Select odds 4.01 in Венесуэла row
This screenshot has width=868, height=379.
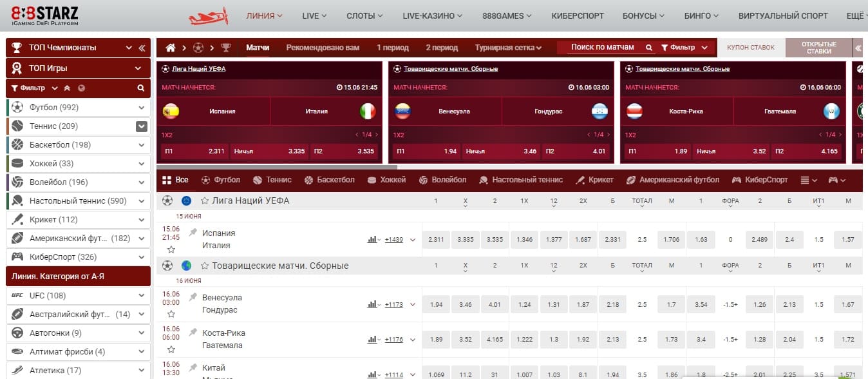(495, 305)
